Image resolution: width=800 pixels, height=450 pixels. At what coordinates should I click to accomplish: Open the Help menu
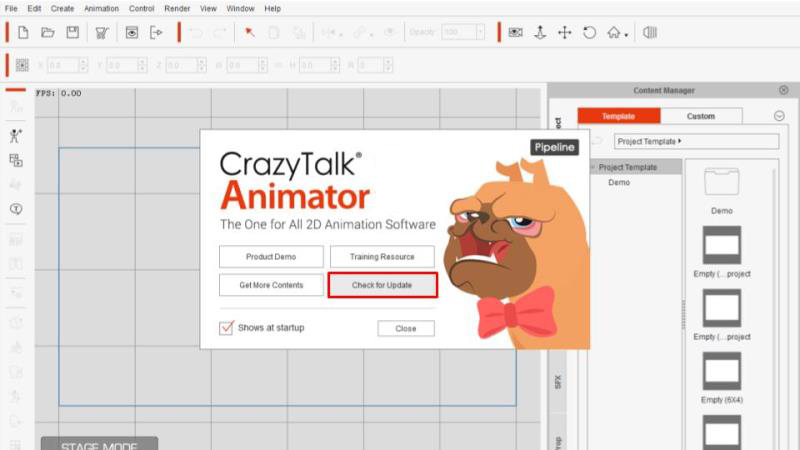coord(272,9)
